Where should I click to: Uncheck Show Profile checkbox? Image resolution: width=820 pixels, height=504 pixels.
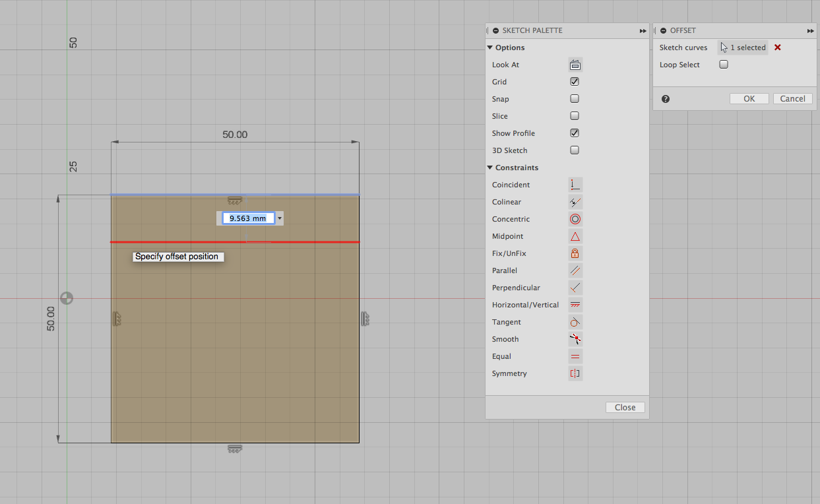(575, 133)
